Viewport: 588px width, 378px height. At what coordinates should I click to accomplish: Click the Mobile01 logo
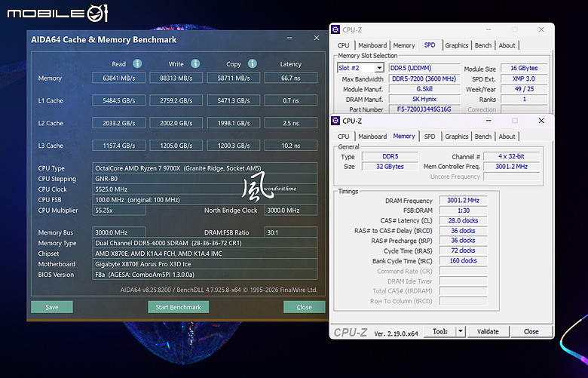pos(58,13)
